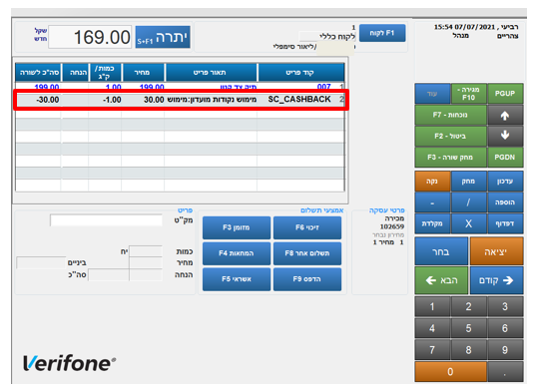Click the הוספה add button
Screen dimensions: 539x392
click(x=505, y=202)
